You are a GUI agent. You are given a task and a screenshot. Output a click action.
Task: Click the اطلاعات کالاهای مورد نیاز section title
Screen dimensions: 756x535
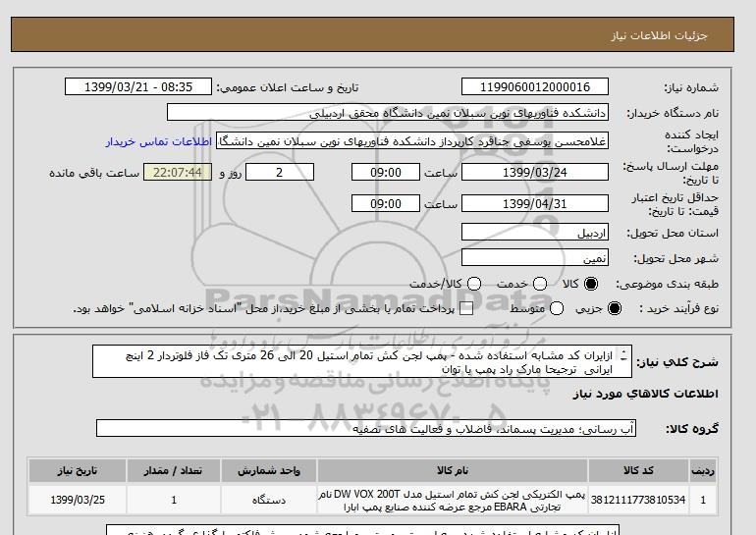click(646, 394)
